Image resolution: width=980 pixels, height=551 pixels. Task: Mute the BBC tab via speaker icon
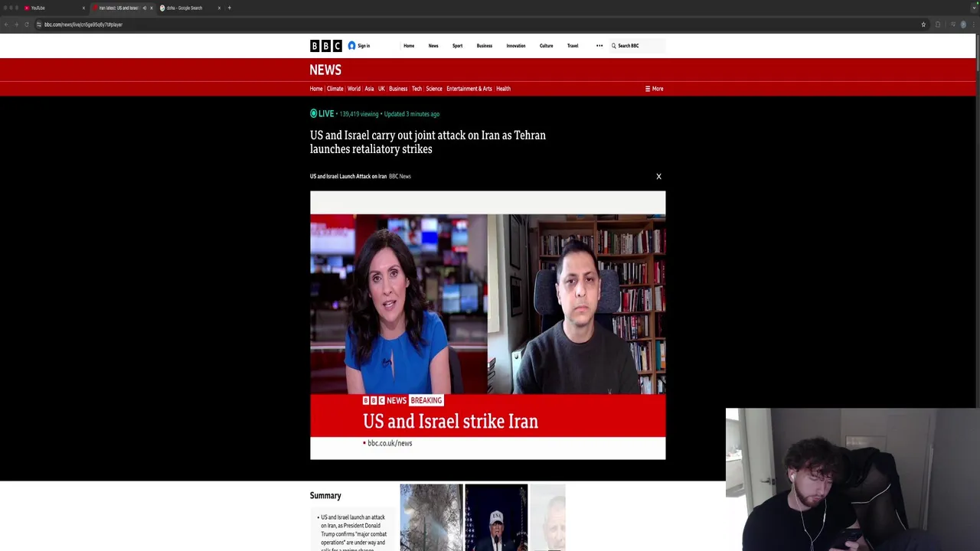144,8
